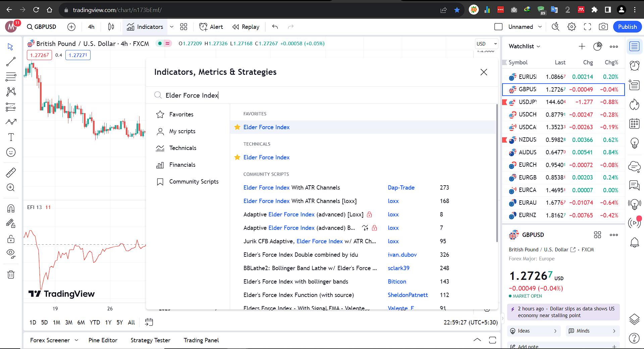Click the remove objects trash icon
This screenshot has width=644, height=349.
(11, 275)
